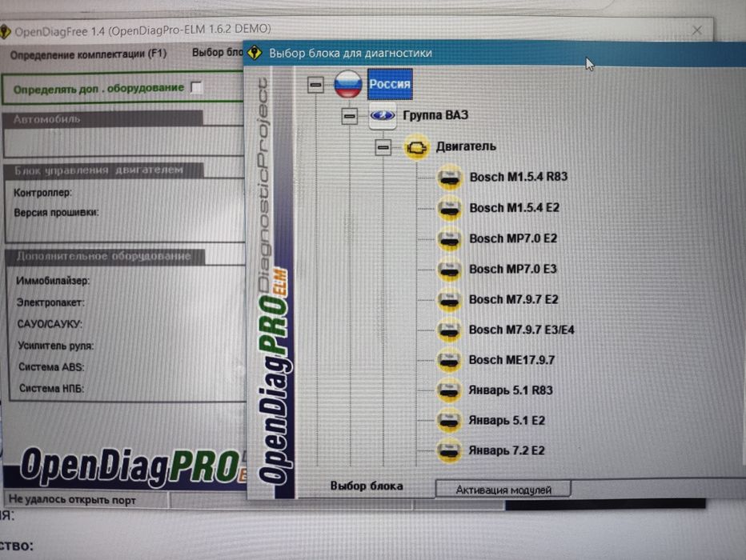Click the Система НПБ label
The image size is (746, 560).
tap(51, 388)
